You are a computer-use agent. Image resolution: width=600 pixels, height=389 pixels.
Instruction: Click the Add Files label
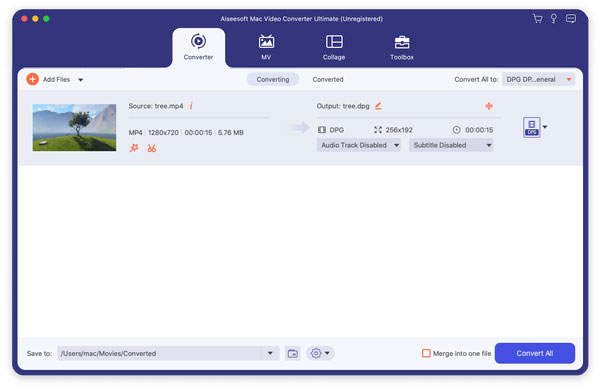(x=56, y=79)
